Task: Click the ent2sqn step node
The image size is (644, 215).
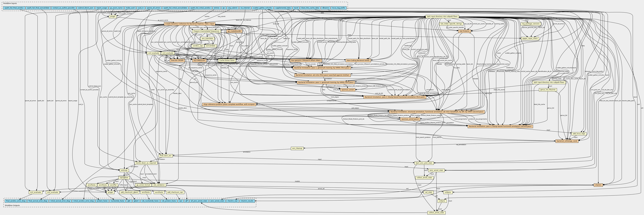Action: [124, 170]
